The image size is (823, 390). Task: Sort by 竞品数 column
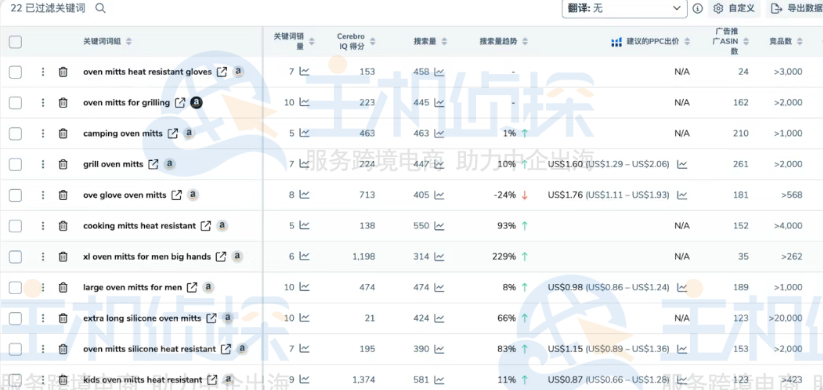coord(799,41)
